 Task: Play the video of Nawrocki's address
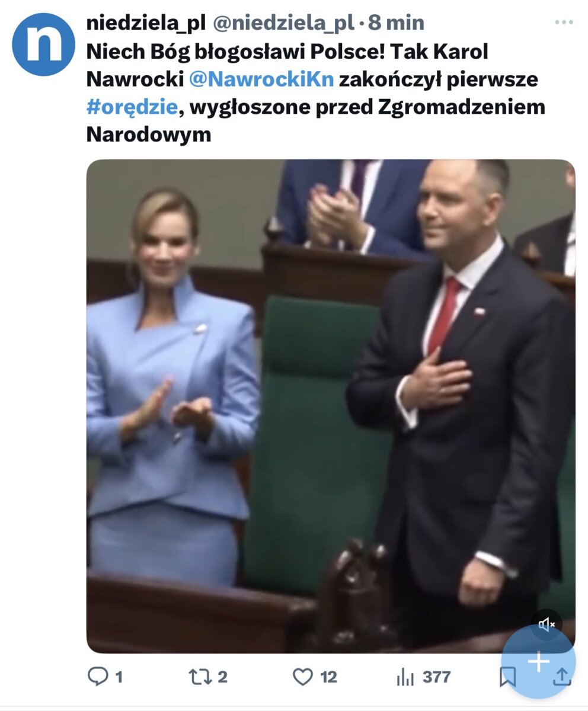pos(331,406)
